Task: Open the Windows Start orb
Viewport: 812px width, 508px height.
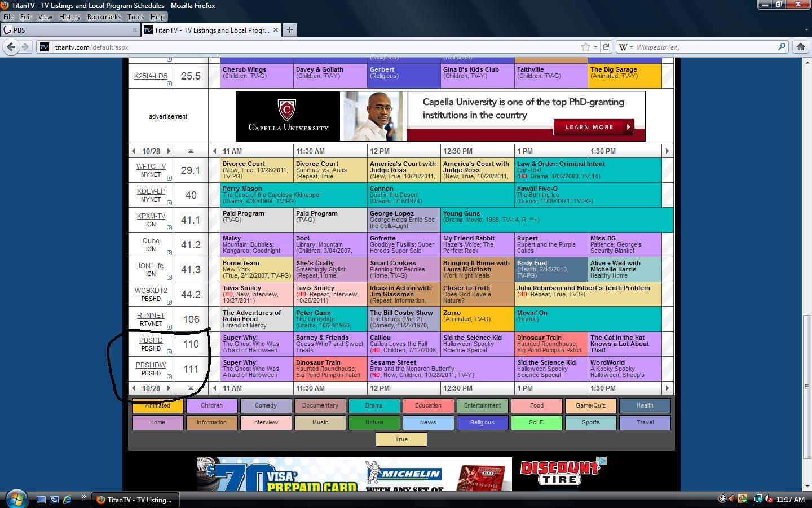Action: click(x=16, y=499)
